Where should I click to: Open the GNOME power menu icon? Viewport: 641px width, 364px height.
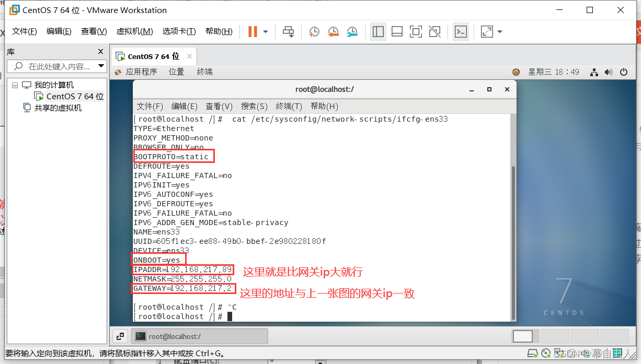click(x=623, y=72)
